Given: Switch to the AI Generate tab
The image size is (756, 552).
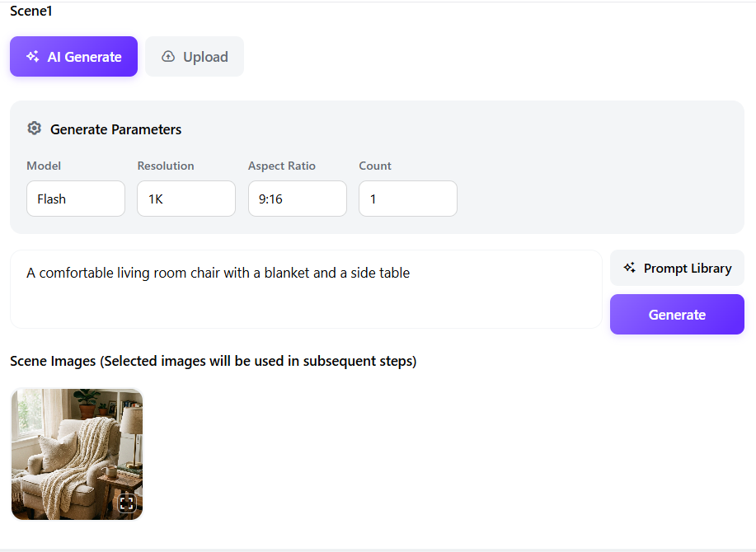Looking at the screenshot, I should 73,56.
